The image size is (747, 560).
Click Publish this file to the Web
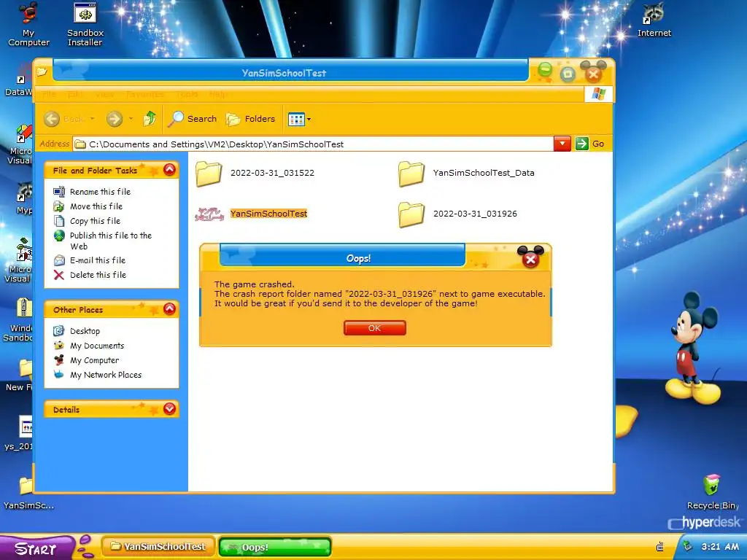point(111,241)
